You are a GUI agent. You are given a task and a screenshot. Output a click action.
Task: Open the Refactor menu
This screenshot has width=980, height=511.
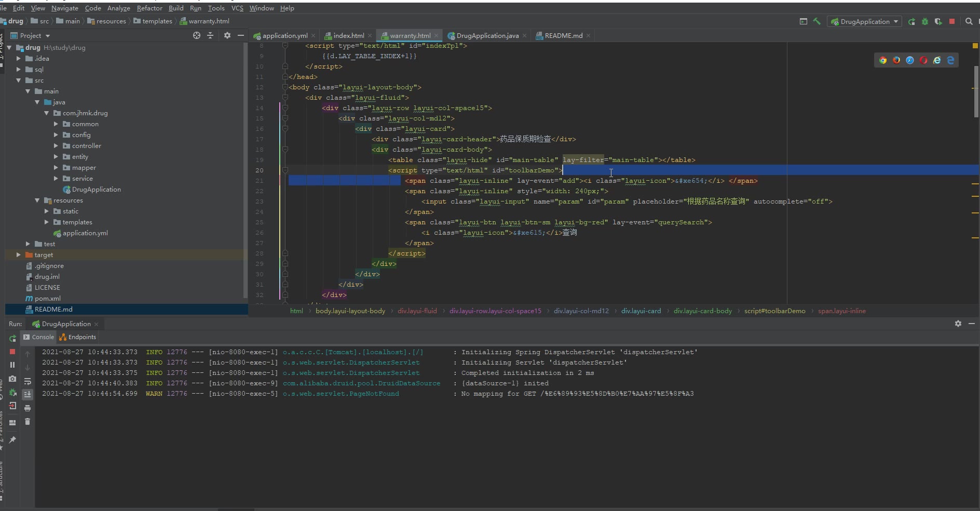[149, 8]
